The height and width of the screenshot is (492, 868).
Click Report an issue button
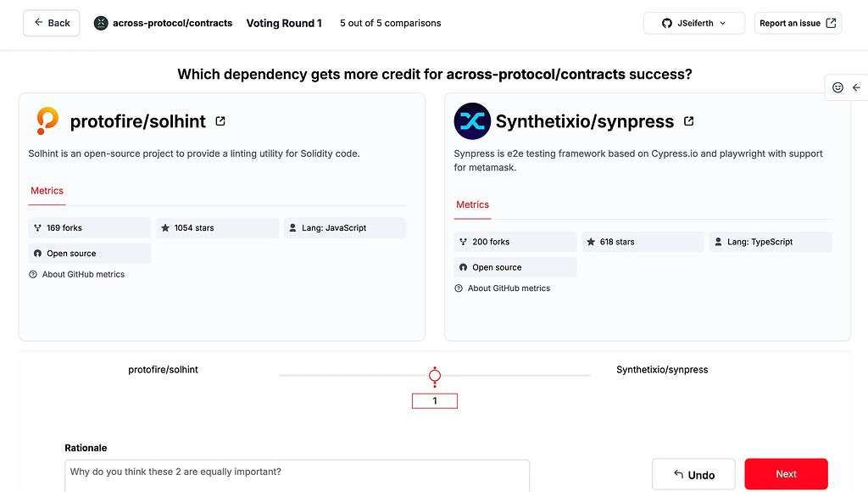797,23
